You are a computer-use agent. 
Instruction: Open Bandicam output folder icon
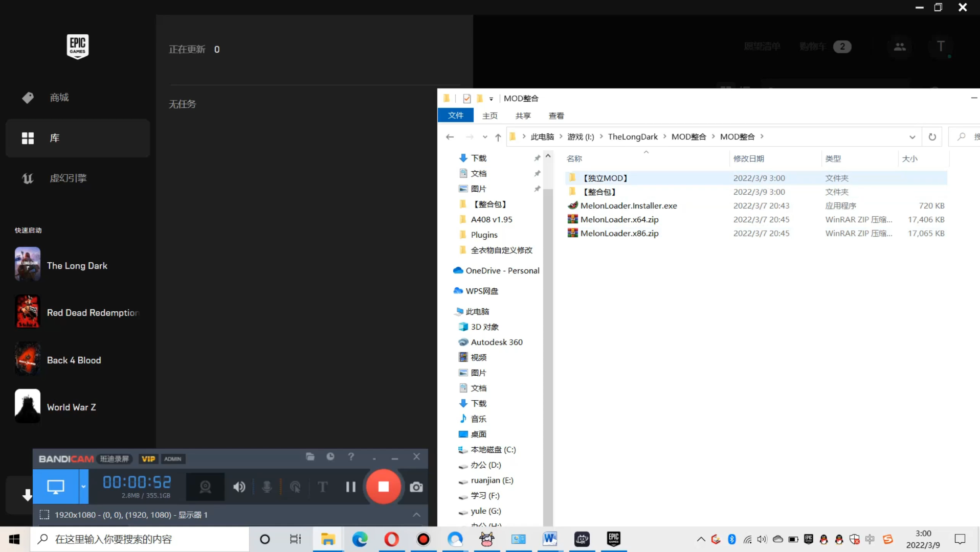(310, 456)
